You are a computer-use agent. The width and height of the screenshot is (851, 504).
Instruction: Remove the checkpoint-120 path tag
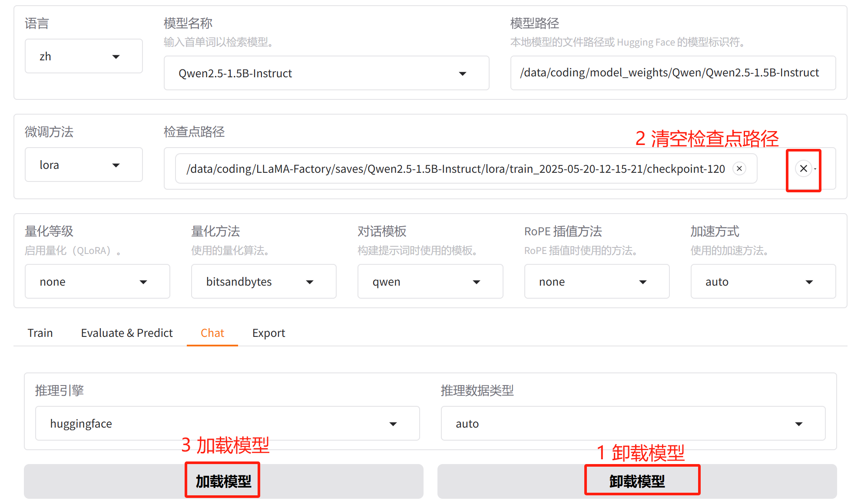(739, 168)
